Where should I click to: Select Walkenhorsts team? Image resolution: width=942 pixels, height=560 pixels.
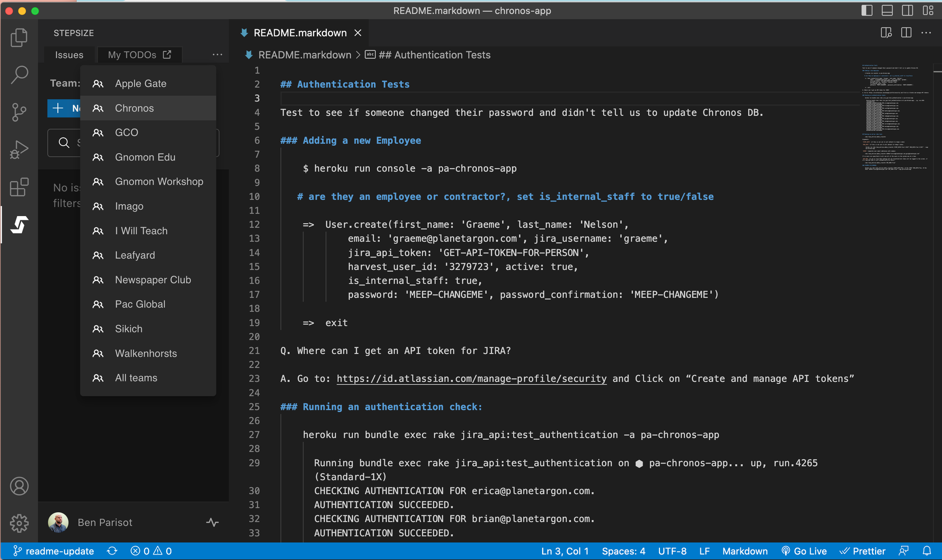coord(148,353)
